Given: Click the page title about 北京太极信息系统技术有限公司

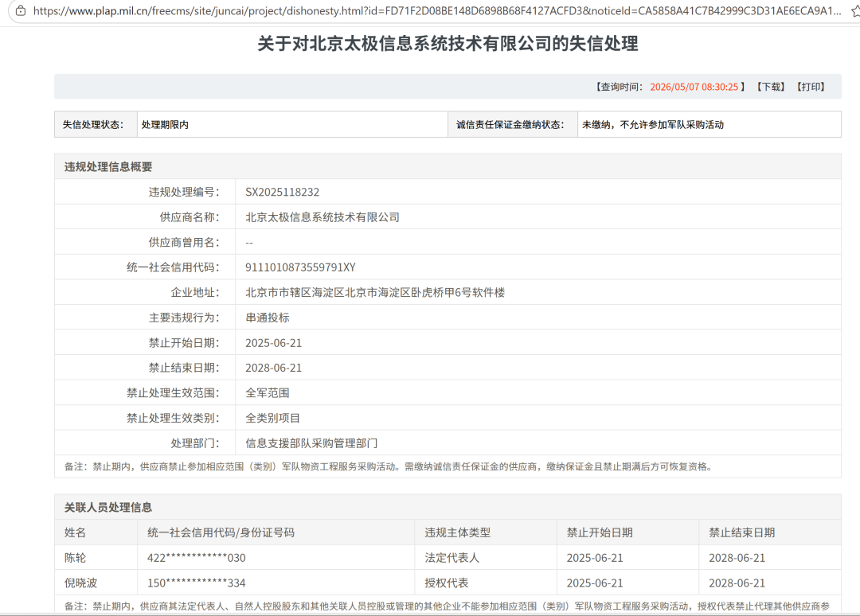Looking at the screenshot, I should point(448,43).
